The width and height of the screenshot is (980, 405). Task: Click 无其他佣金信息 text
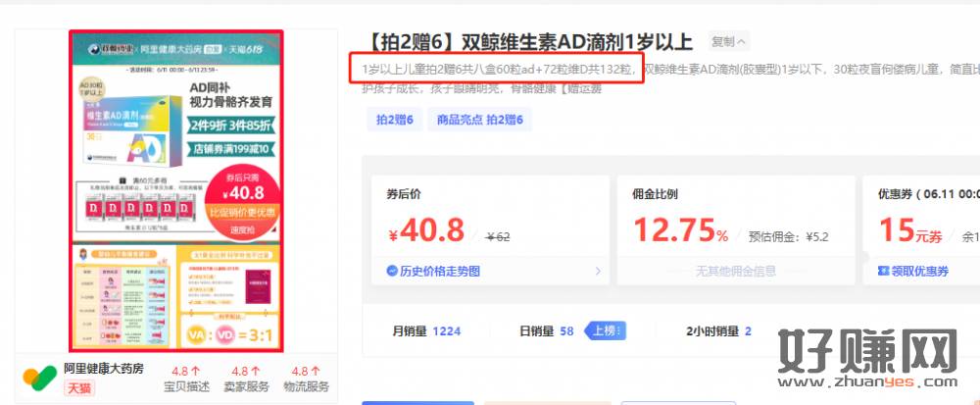pyautogui.click(x=736, y=272)
